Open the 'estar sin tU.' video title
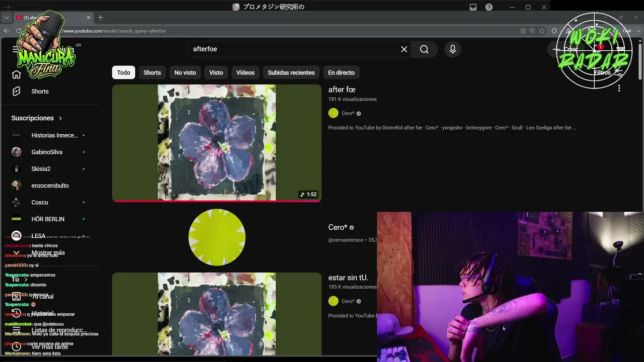This screenshot has width=644, height=362. click(348, 278)
